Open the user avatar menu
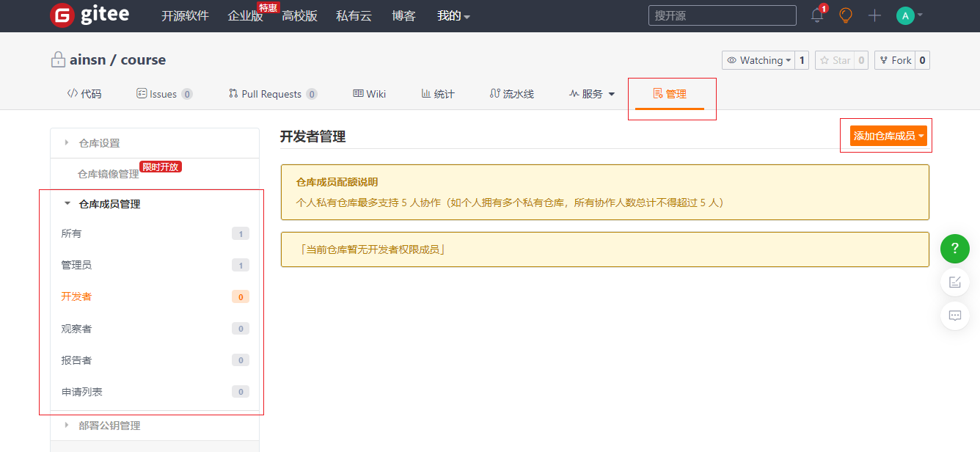 909,15
